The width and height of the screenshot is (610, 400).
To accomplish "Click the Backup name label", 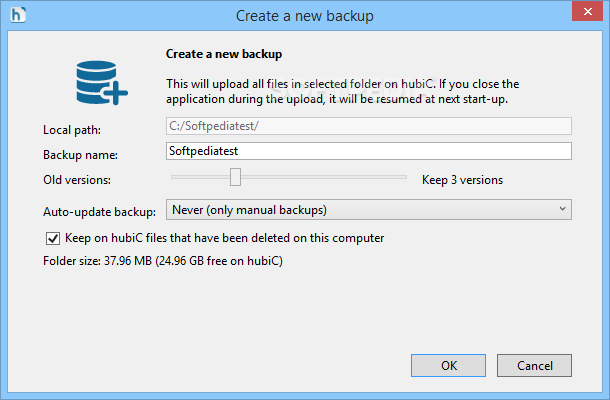I will pyautogui.click(x=81, y=155).
